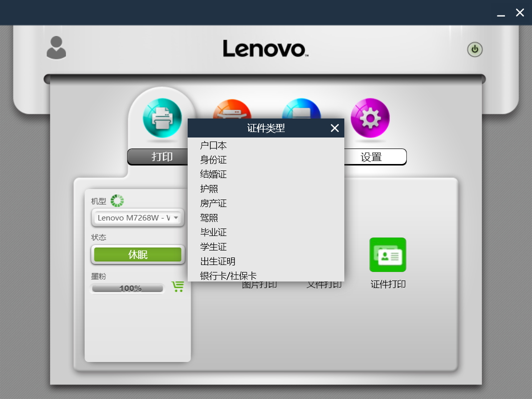Select 毕业证 in the list
The height and width of the screenshot is (399, 532).
click(x=266, y=232)
